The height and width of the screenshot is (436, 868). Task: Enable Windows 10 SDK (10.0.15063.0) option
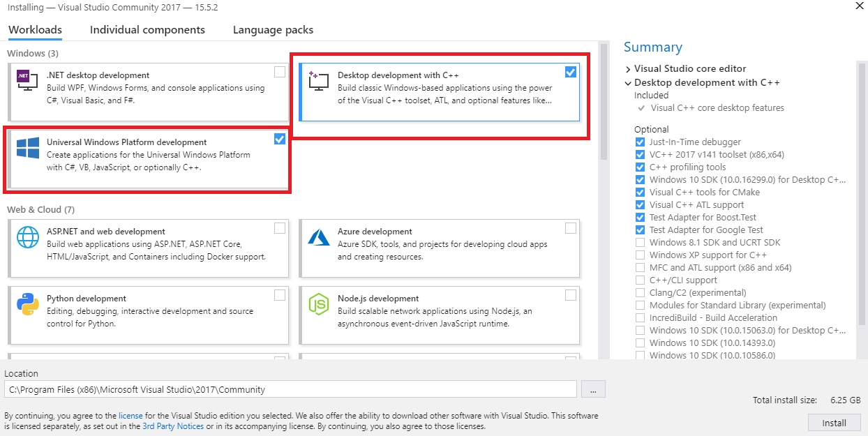pos(640,330)
